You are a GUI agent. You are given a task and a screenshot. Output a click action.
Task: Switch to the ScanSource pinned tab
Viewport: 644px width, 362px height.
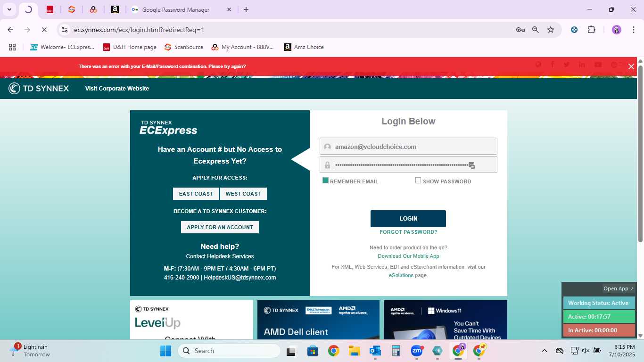(72, 9)
